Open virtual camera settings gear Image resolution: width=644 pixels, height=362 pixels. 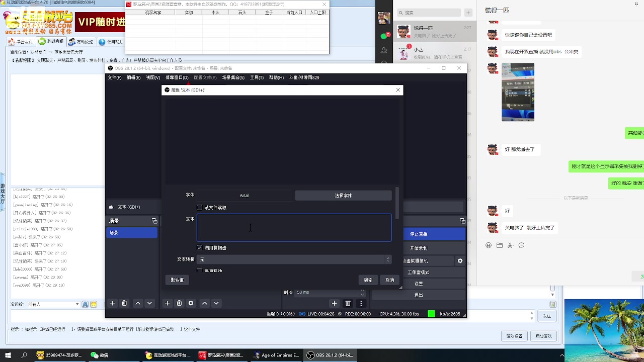pyautogui.click(x=460, y=261)
